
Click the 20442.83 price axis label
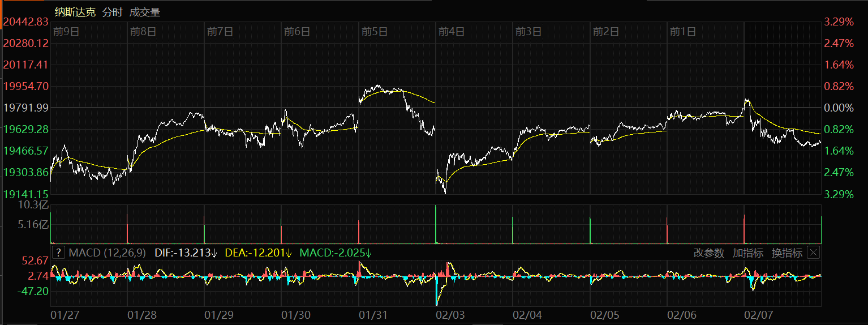pos(25,22)
